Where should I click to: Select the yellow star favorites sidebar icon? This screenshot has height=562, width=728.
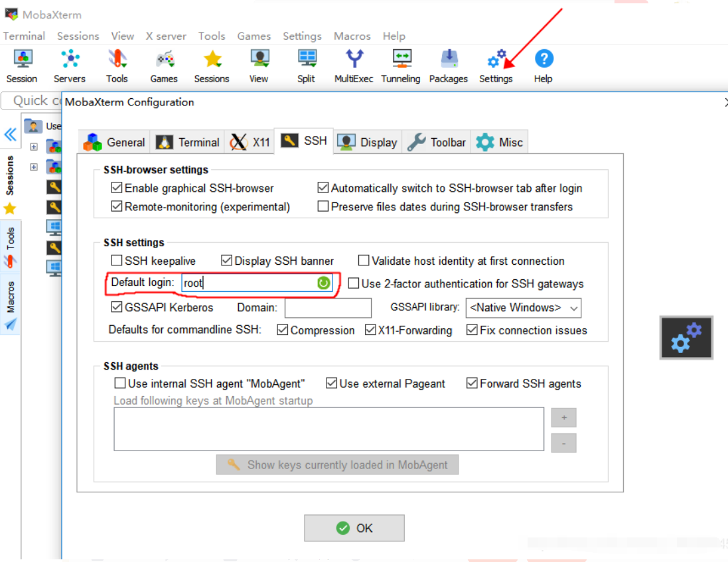[x=10, y=209]
